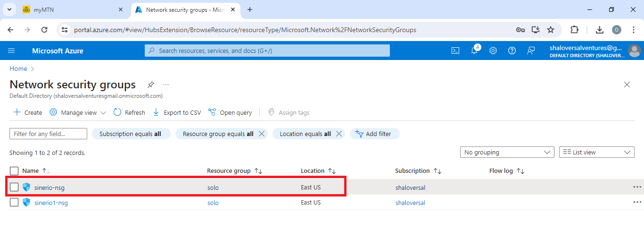Focus the Filter for any field box
Screen dimensions: 644x239
[48, 134]
